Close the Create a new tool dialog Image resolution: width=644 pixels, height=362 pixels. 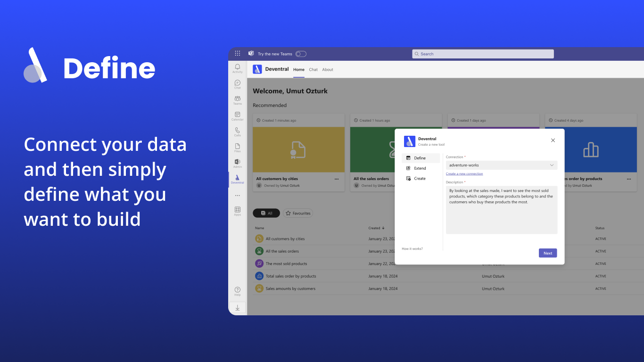[553, 140]
